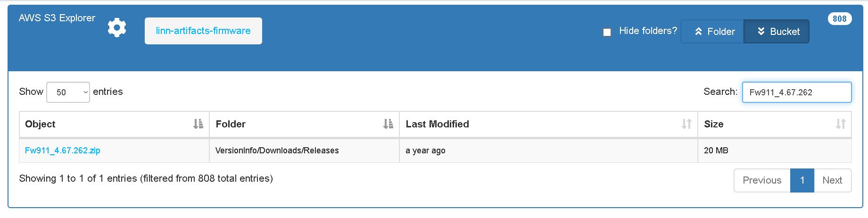
Task: Sort by Size column sort arrows
Action: click(x=840, y=124)
